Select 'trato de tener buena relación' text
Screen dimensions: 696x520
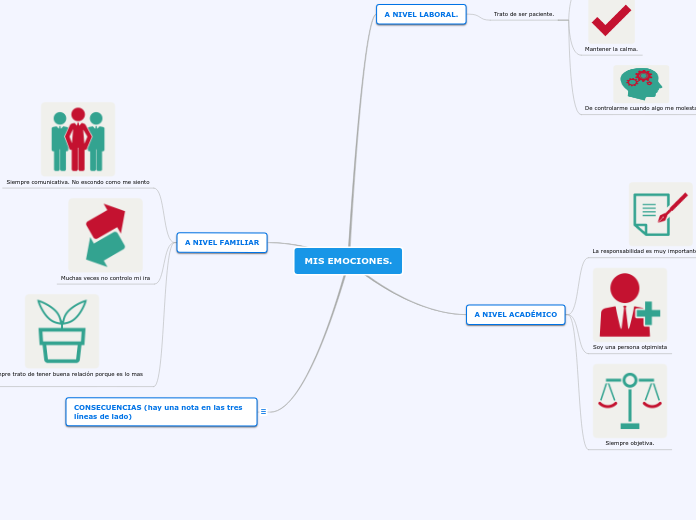click(x=54, y=374)
